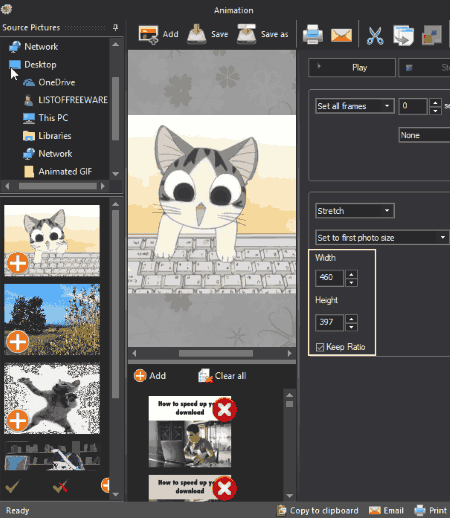Click the Add toolbar button

pos(158,34)
